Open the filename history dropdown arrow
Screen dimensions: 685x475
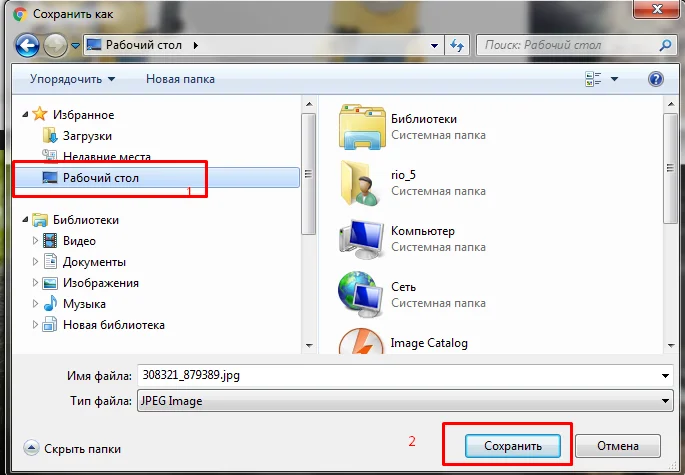(x=665, y=375)
